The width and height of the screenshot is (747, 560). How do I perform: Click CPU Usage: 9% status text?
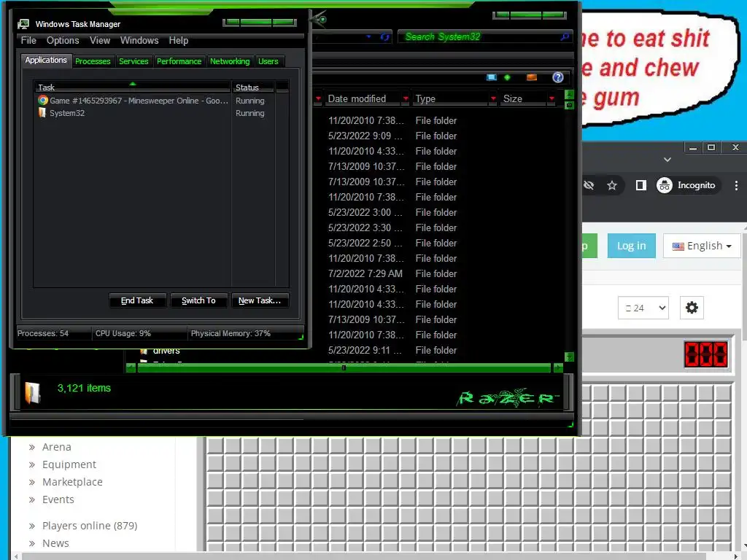tap(123, 333)
